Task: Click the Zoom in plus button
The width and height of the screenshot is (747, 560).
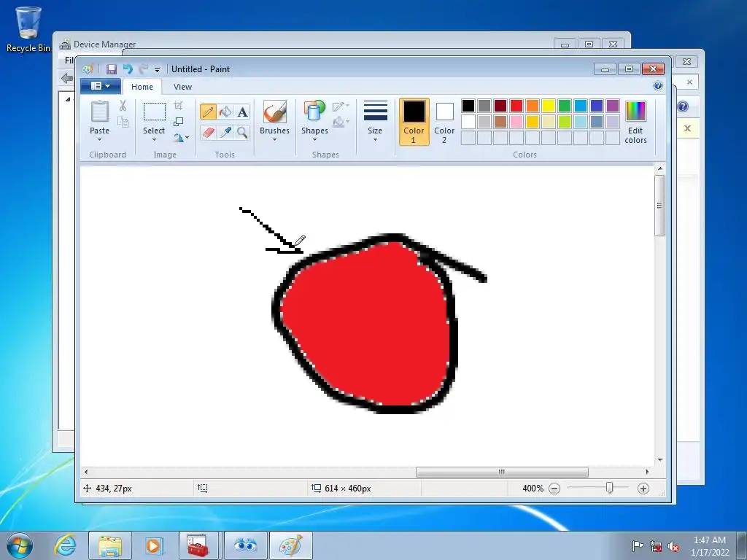Action: [x=643, y=489]
